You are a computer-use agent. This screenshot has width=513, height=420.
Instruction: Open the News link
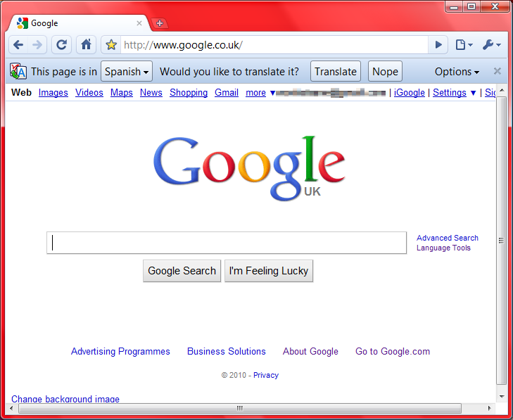click(151, 93)
